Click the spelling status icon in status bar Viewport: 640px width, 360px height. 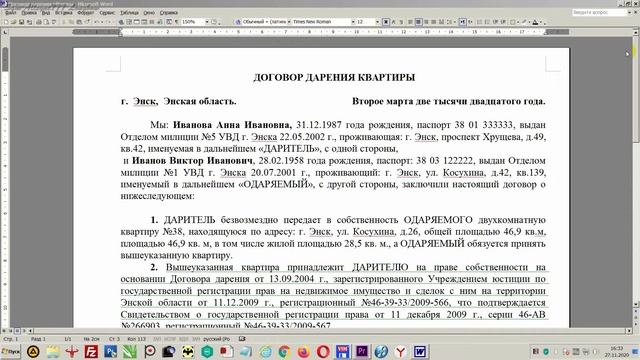(x=242, y=339)
